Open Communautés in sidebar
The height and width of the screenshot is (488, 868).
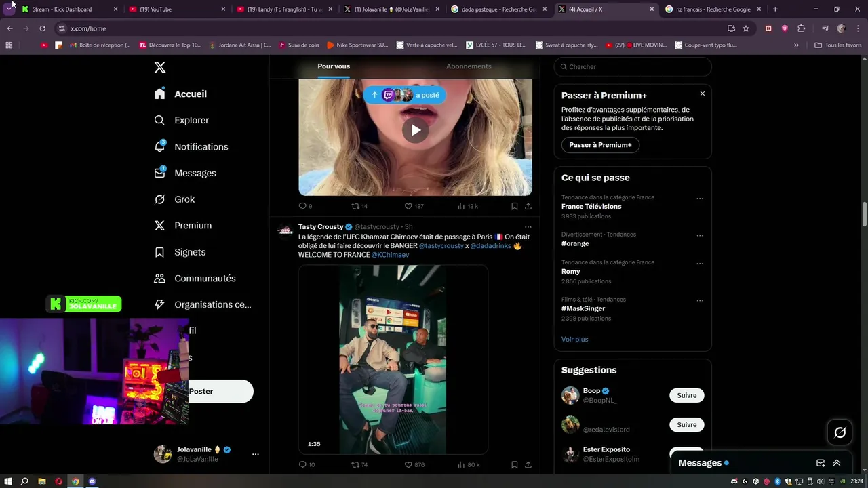pos(195,279)
